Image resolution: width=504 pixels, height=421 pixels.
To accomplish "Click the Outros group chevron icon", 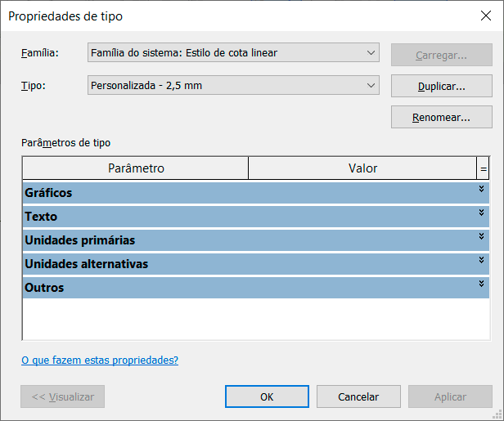I will pos(482,284).
